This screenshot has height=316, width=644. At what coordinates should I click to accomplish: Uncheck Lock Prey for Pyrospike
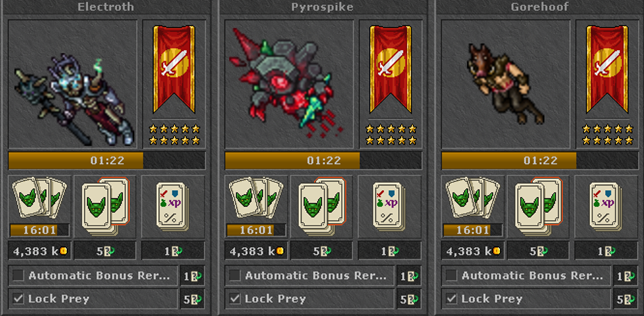pyautogui.click(x=235, y=299)
